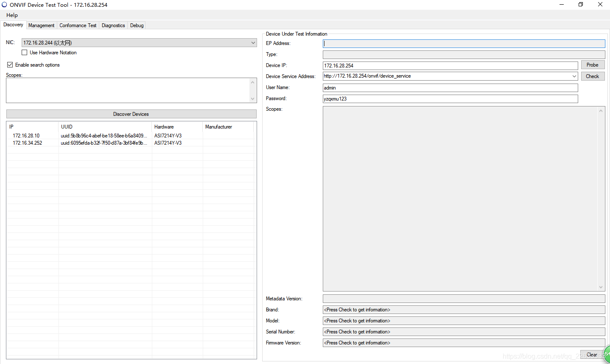Minimize the ONVIF Device Test Tool window
This screenshot has width=610, height=364.
tap(562, 5)
